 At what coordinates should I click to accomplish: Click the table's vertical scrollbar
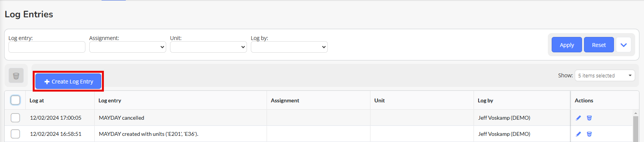tap(636, 128)
